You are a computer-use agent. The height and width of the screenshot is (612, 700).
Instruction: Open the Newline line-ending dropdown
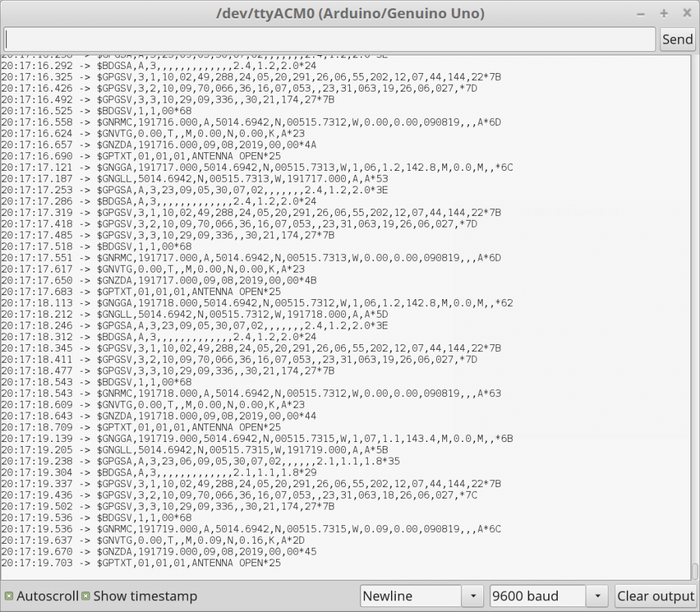412,596
